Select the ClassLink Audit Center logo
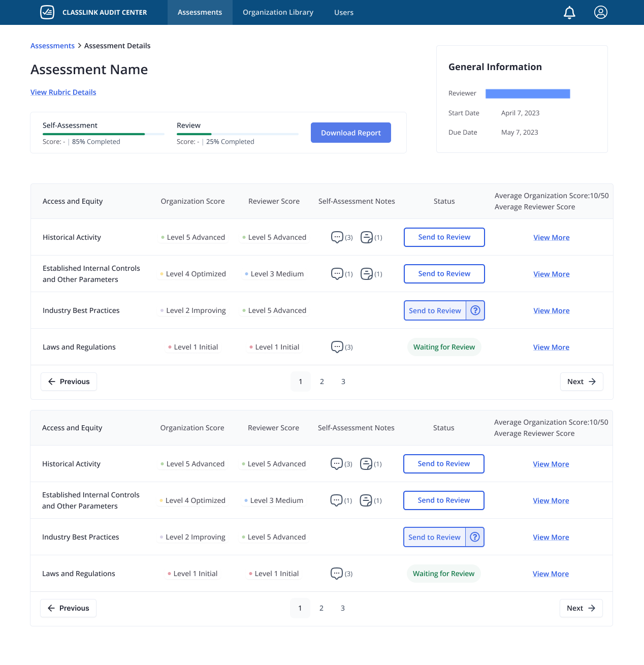This screenshot has height=665, width=644. point(47,12)
